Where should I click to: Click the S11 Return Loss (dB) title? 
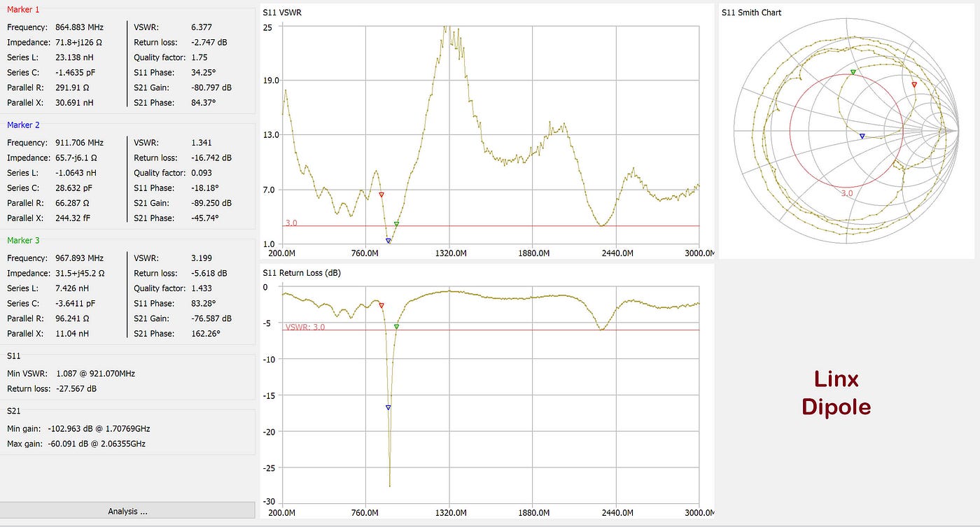click(x=302, y=272)
